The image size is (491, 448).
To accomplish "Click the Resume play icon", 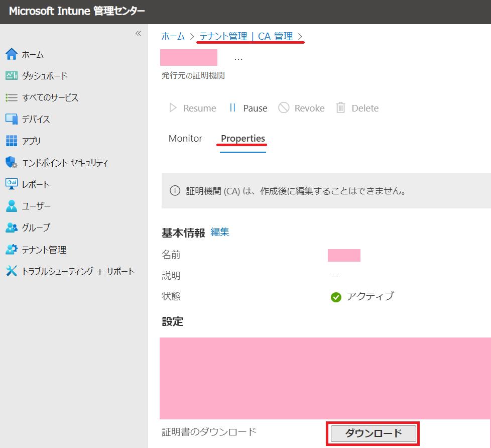I will 173,108.
